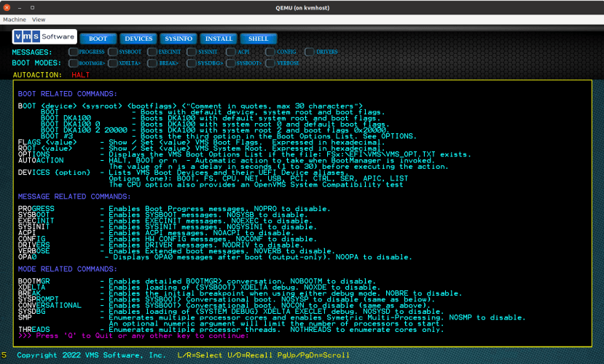The width and height of the screenshot is (604, 364).
Task: Maximize the QEMU window
Action: tap(32, 7)
